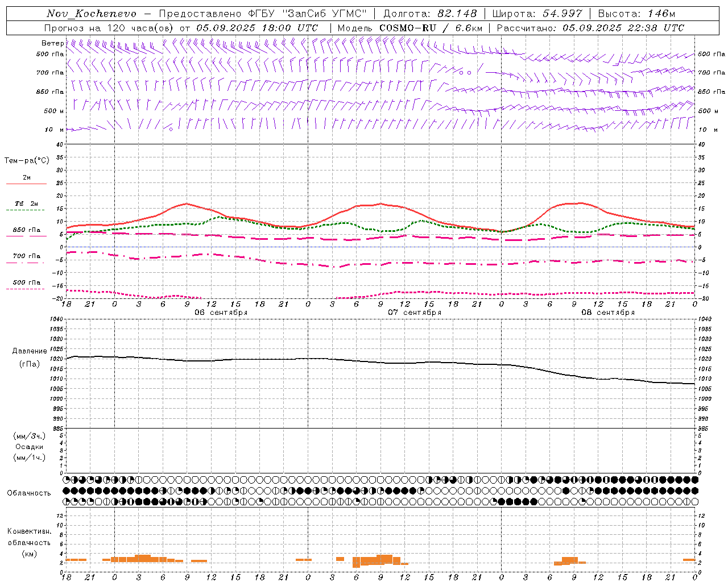
Task: Click the 985 tick on left pressure axis
Action: (58, 429)
